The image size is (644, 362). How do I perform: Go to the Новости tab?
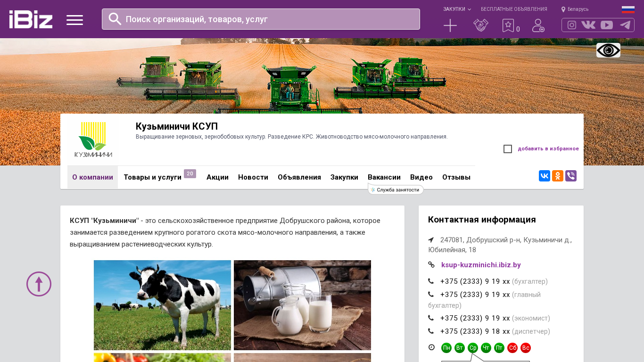253,177
